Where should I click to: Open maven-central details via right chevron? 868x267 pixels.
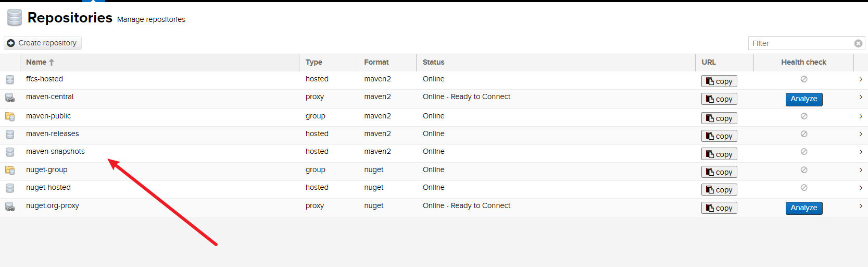[860, 97]
